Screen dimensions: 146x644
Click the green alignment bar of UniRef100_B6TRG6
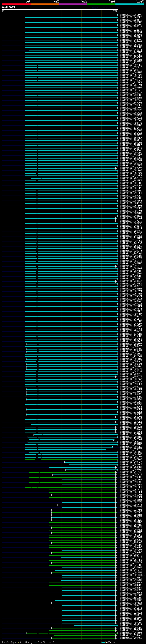pyautogui.click(x=71, y=459)
